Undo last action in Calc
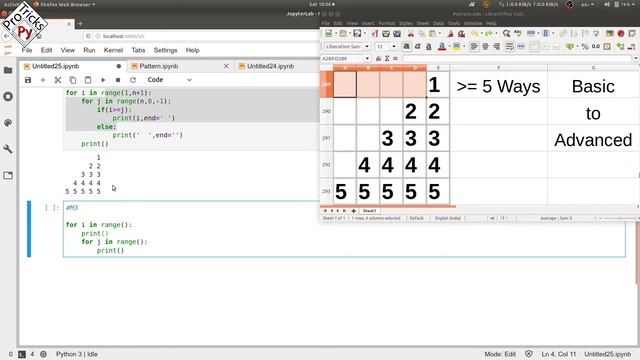640x360 pixels. (474, 33)
